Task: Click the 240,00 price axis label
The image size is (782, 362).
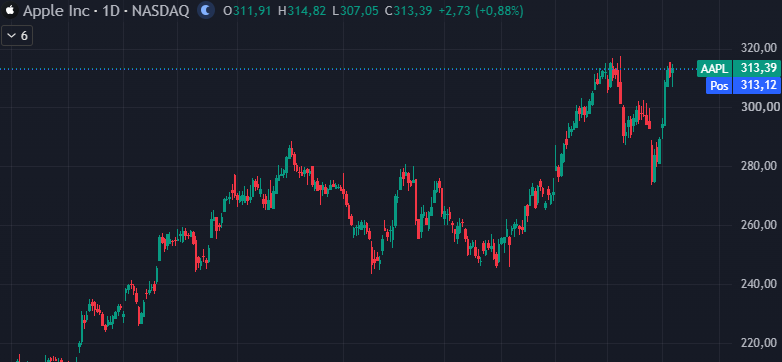Action: [x=760, y=284]
